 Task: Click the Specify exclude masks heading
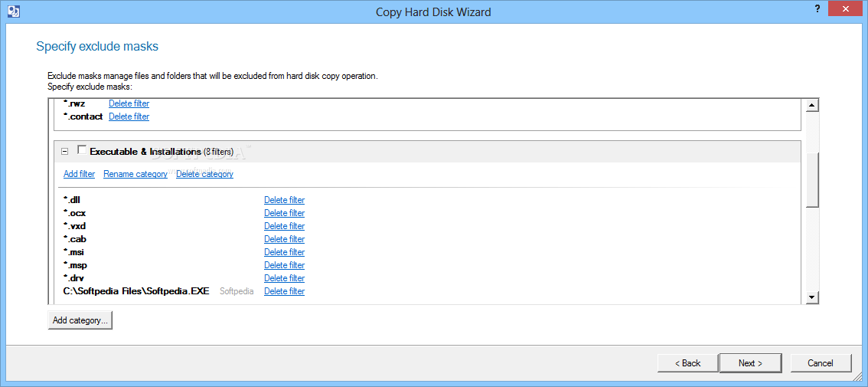(97, 47)
